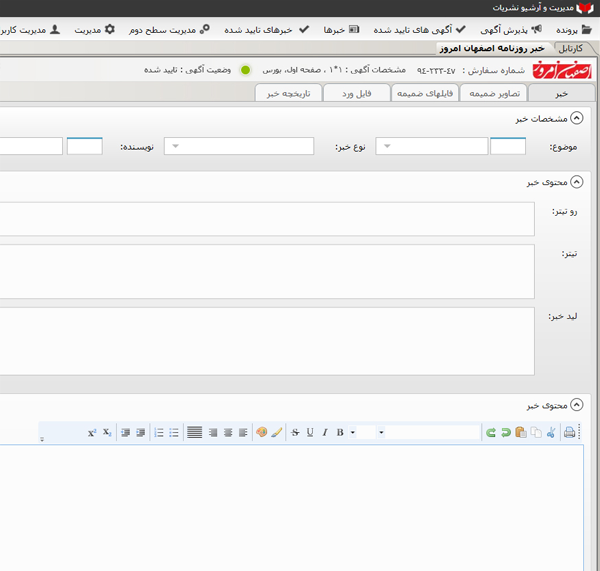Screen dimensions: 600x571
Task: Open the موضوع subject combo box
Action: (x=432, y=146)
